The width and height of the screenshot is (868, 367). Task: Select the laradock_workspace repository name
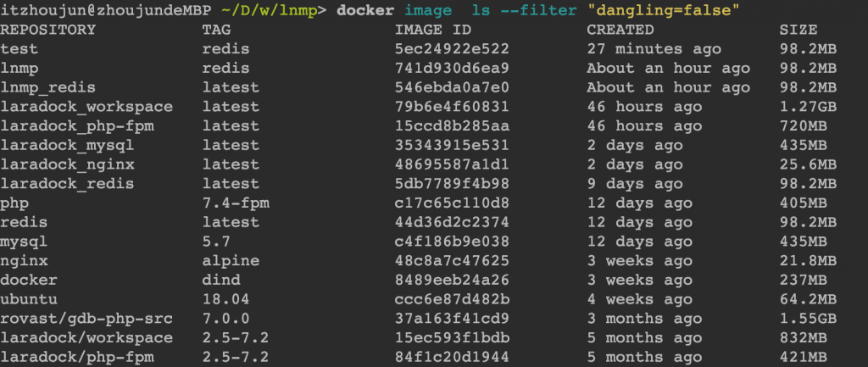coord(86,107)
